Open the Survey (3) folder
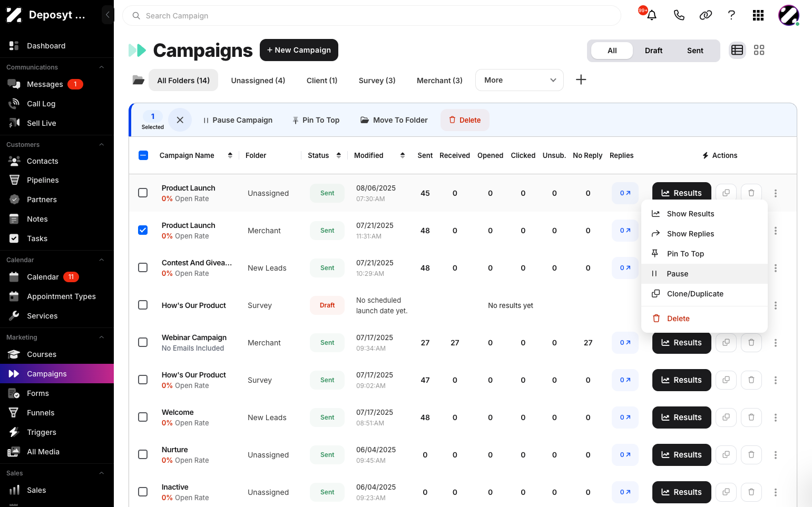 click(377, 81)
